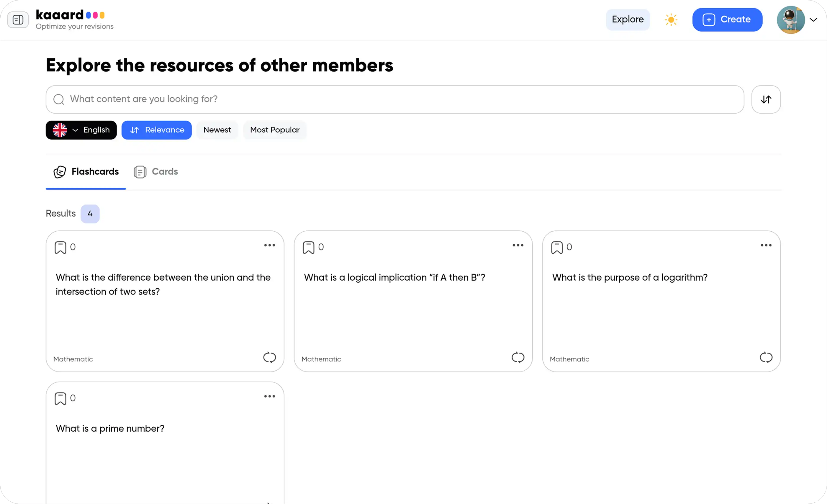
Task: Sort results by Most Popular
Action: (x=275, y=130)
